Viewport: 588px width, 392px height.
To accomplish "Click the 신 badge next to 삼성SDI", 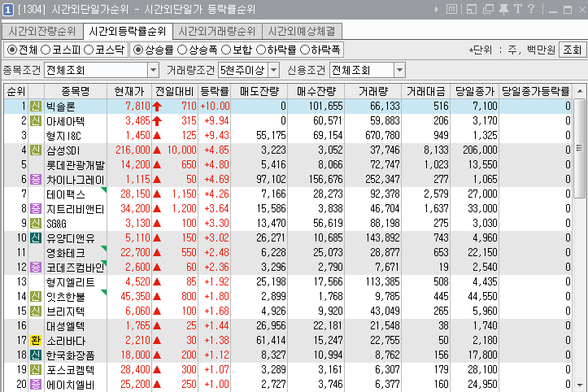I will (36, 150).
